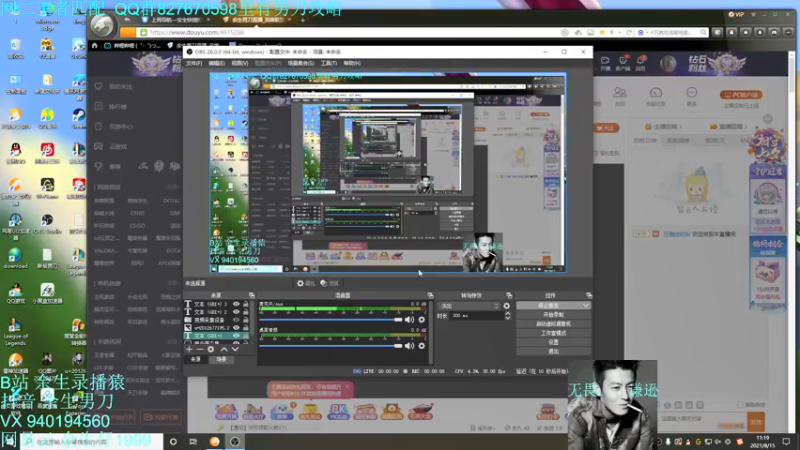Add a new source with the plus icon
Image resolution: width=800 pixels, height=450 pixels.
[x=189, y=349]
